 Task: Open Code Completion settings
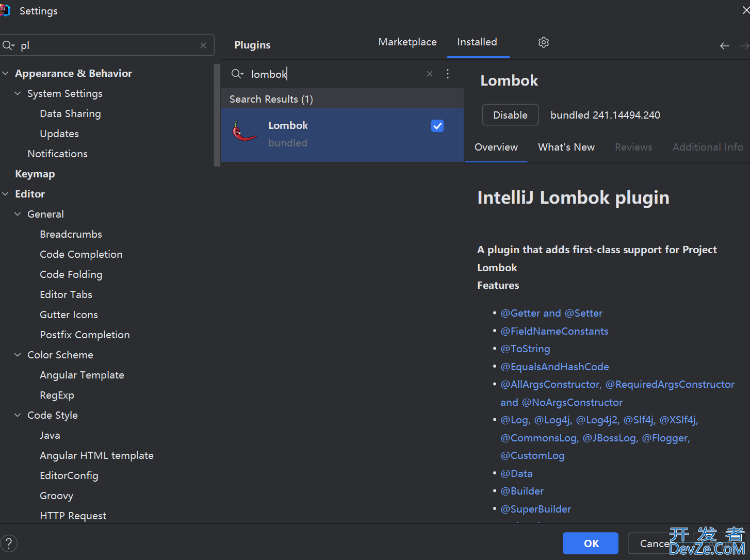pyautogui.click(x=81, y=254)
